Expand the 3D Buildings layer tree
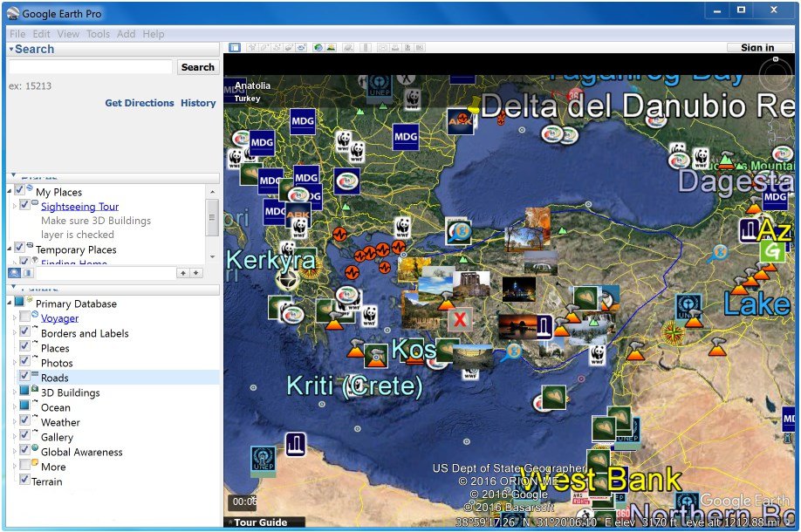Viewport: 801px width, 532px height. tap(12, 392)
